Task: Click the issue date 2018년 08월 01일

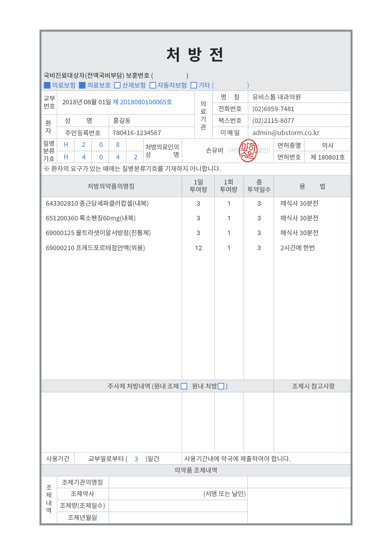Action: click(87, 102)
